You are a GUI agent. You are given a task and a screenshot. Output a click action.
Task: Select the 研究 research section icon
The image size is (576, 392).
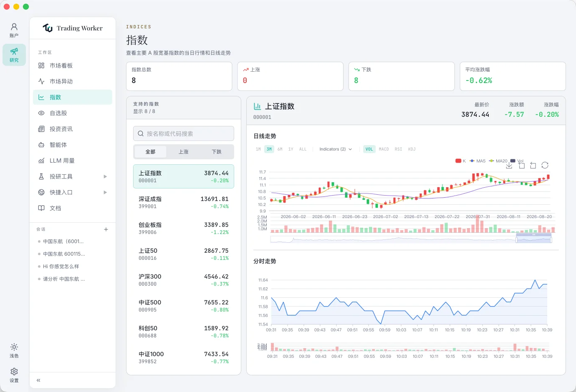tap(14, 55)
